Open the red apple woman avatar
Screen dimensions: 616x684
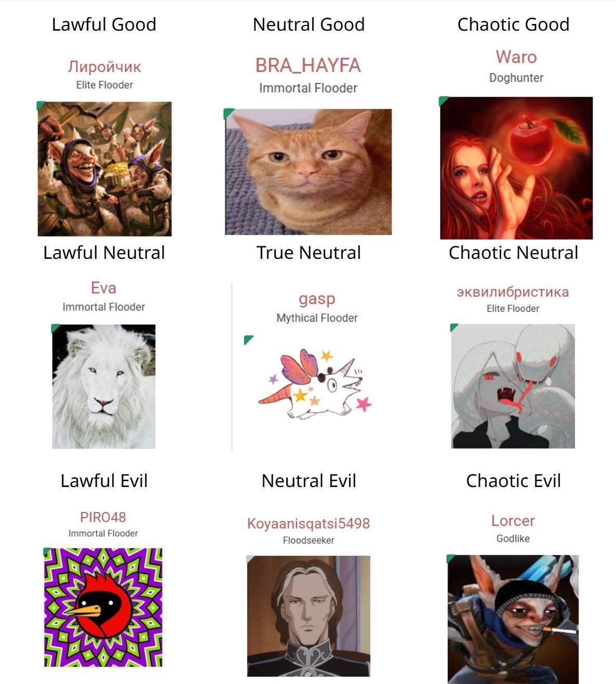click(516, 168)
